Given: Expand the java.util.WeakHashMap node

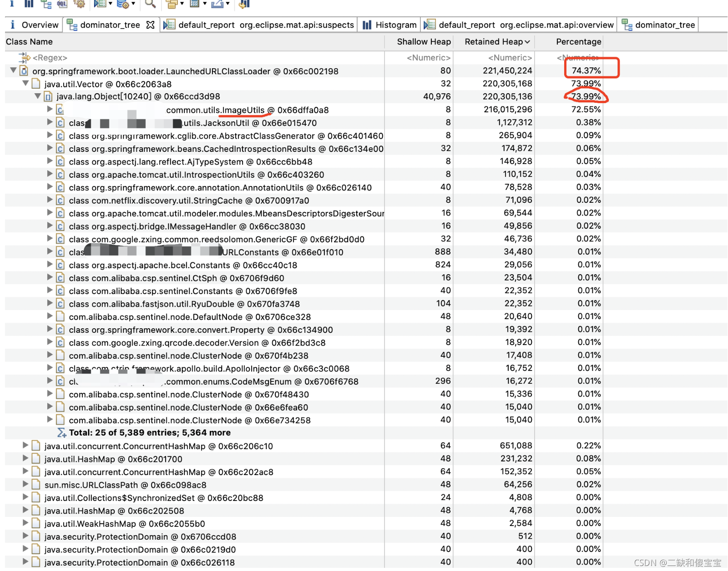Looking at the screenshot, I should point(25,523).
